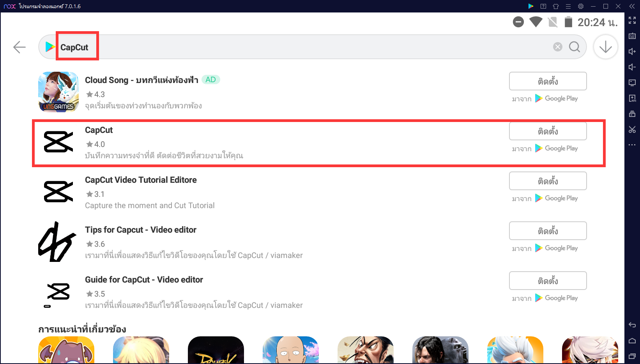This screenshot has width=640, height=364.
Task: Open the dark gold-logo recommended game
Action: pos(216,350)
